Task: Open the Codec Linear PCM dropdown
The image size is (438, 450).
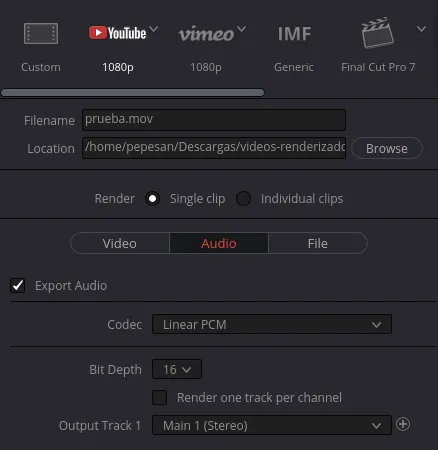Action: (x=272, y=324)
